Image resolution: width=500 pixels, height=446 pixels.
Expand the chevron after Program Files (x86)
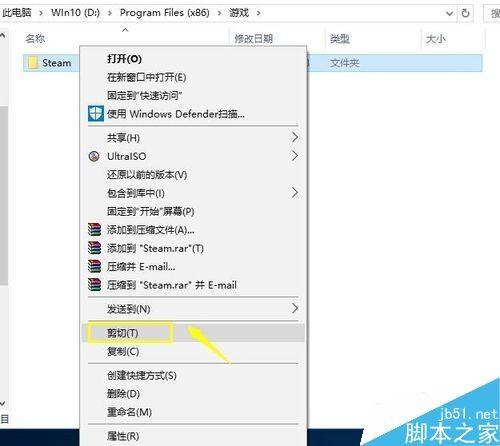[x=219, y=14]
